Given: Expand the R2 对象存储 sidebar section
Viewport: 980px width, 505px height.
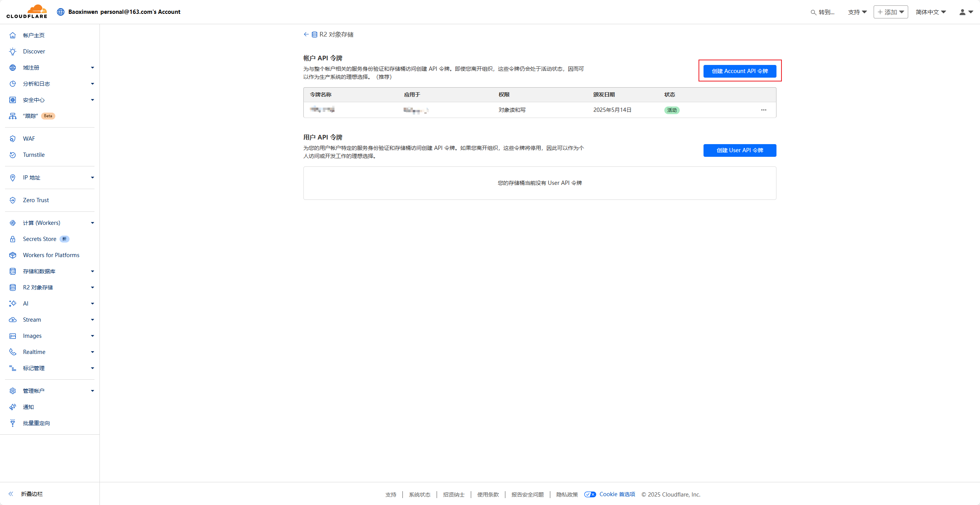Looking at the screenshot, I should pyautogui.click(x=93, y=287).
